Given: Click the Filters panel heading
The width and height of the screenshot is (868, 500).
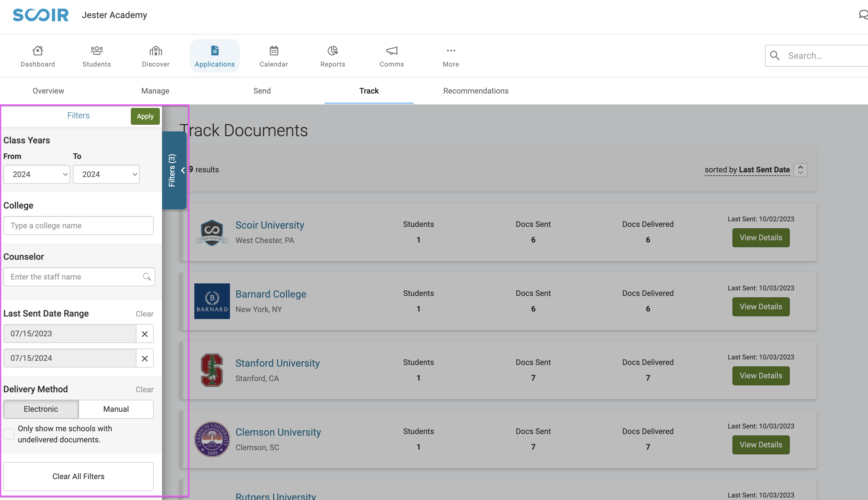Looking at the screenshot, I should [x=78, y=115].
